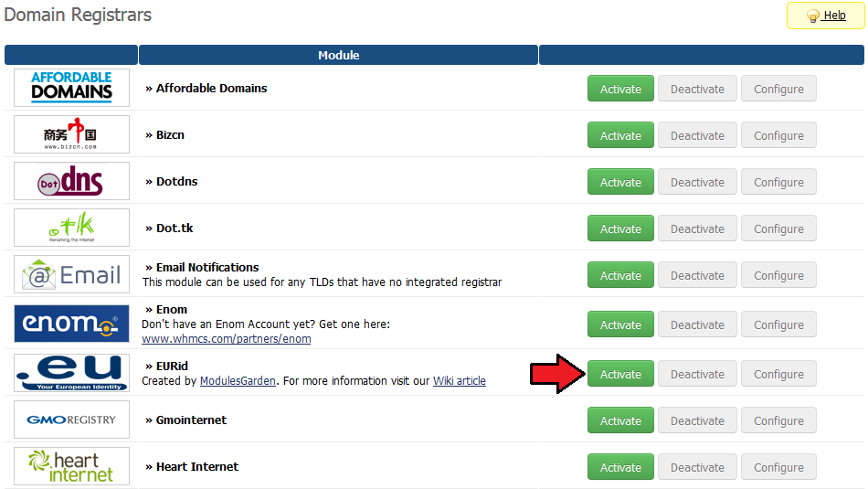Screen dimensions: 868x489
Task: Select the Affordable Domains module name
Action: point(211,88)
